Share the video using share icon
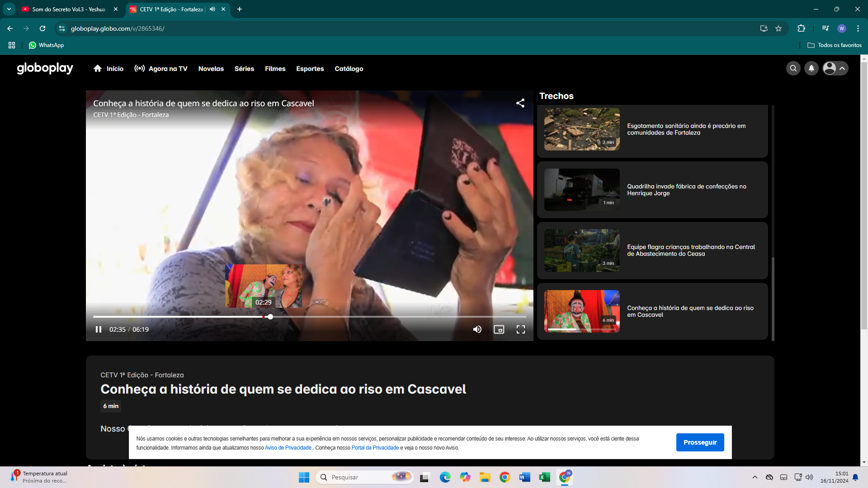The height and width of the screenshot is (488, 868). [x=520, y=103]
